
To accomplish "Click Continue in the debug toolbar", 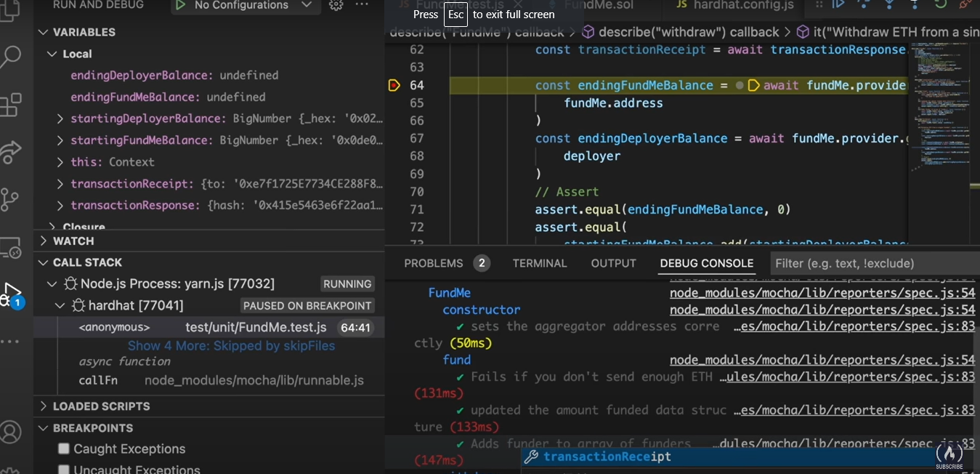I will coord(838,4).
